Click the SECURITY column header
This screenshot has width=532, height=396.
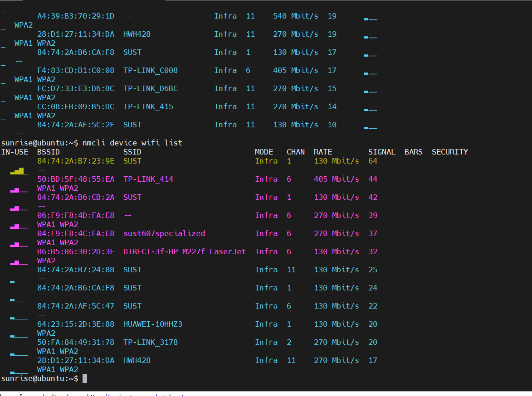pyautogui.click(x=449, y=152)
